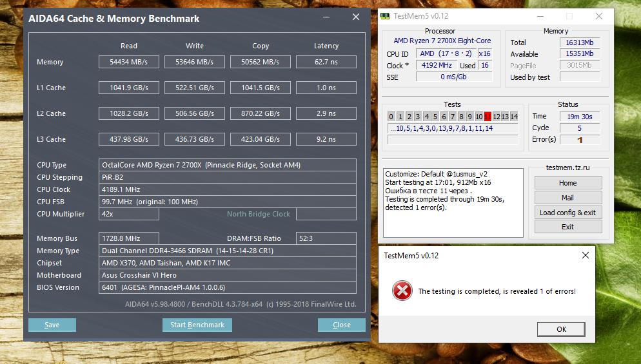Close the TestMem5 error dialog with X
Screen dimensions: 641x364
coord(586,255)
